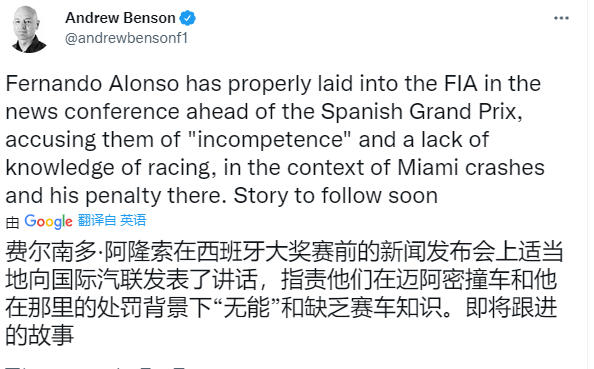Click the 由 character before Google
This screenshot has height=369, width=594.
click(13, 222)
